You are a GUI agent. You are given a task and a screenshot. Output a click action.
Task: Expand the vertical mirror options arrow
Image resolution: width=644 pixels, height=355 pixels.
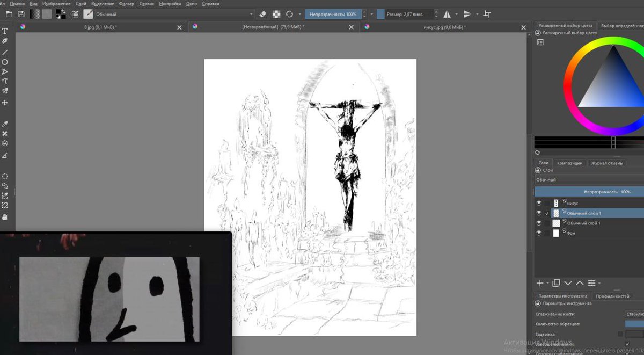(477, 14)
